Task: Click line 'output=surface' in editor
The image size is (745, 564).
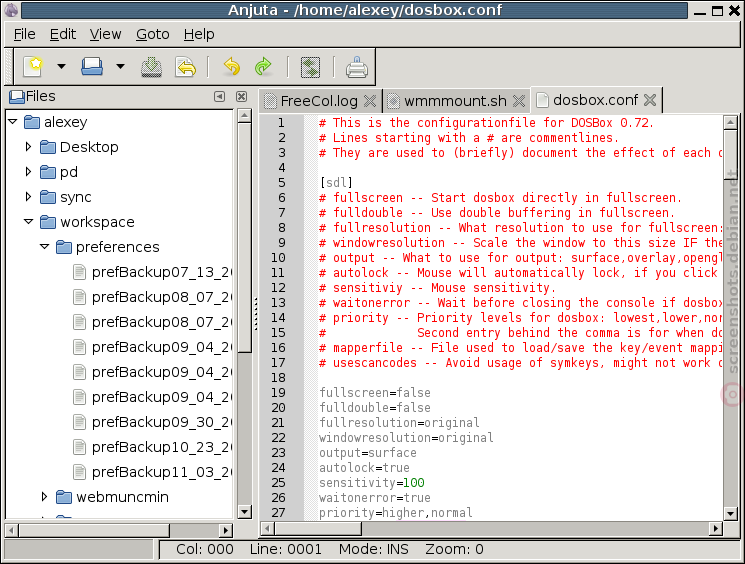Action: coord(368,453)
